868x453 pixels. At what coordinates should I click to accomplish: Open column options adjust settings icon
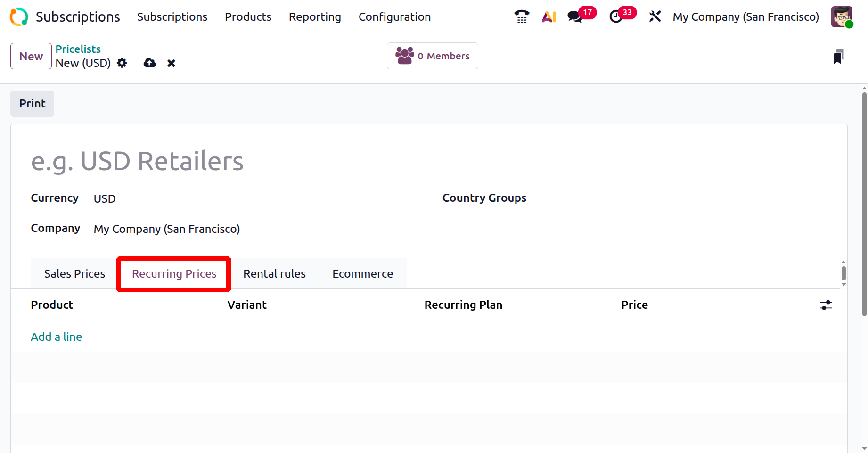(826, 305)
